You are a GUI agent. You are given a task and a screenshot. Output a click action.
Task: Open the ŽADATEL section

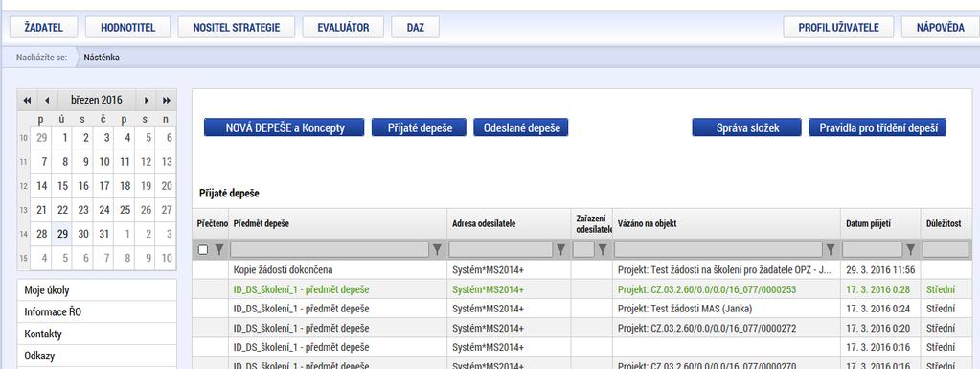click(43, 28)
